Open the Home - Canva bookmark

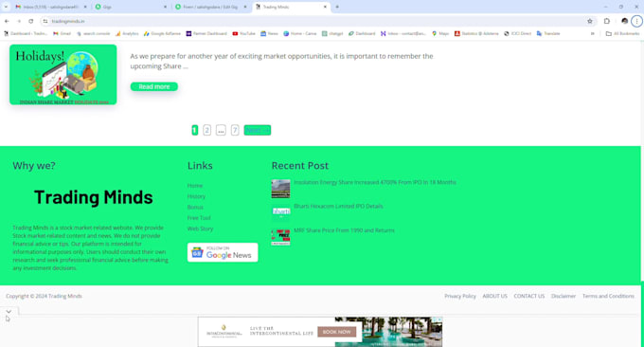(300, 33)
